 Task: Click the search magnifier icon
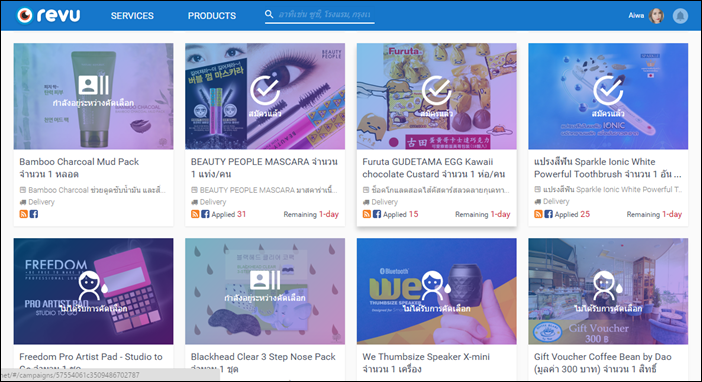point(269,14)
